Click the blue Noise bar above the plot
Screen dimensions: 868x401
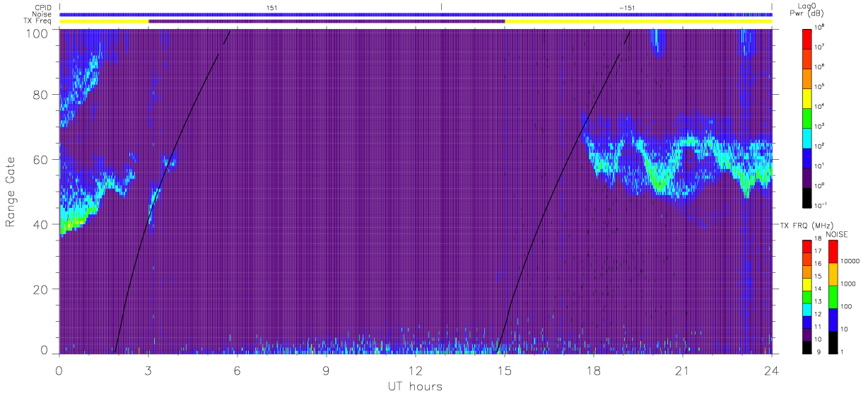[416, 14]
